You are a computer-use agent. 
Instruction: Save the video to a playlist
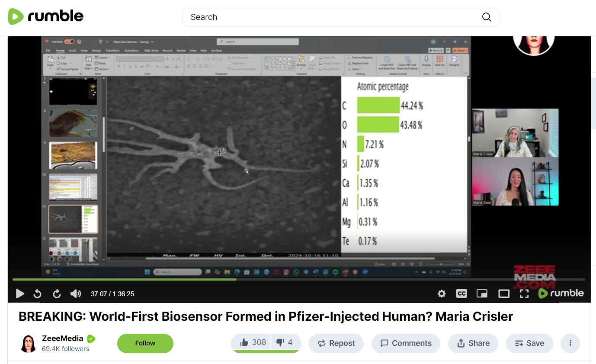point(529,343)
